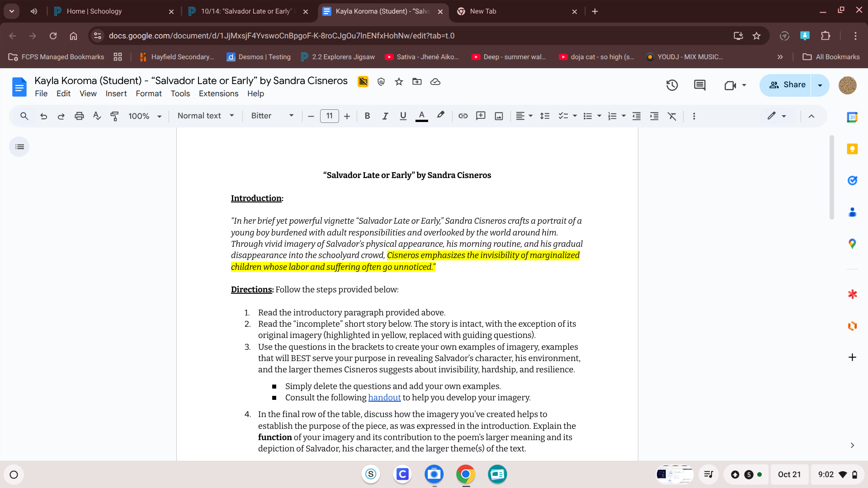Toggle bold formatting
Image resolution: width=868 pixels, height=488 pixels.
367,116
